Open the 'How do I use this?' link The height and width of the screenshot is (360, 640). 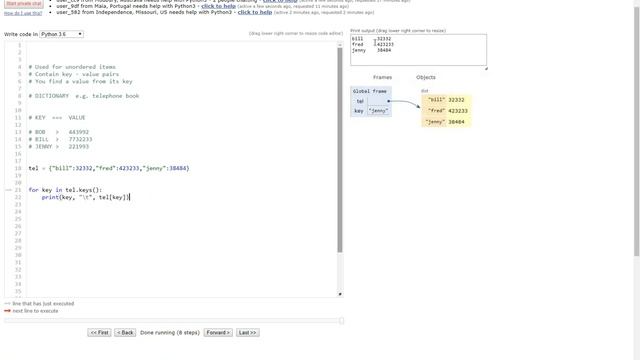point(23,13)
